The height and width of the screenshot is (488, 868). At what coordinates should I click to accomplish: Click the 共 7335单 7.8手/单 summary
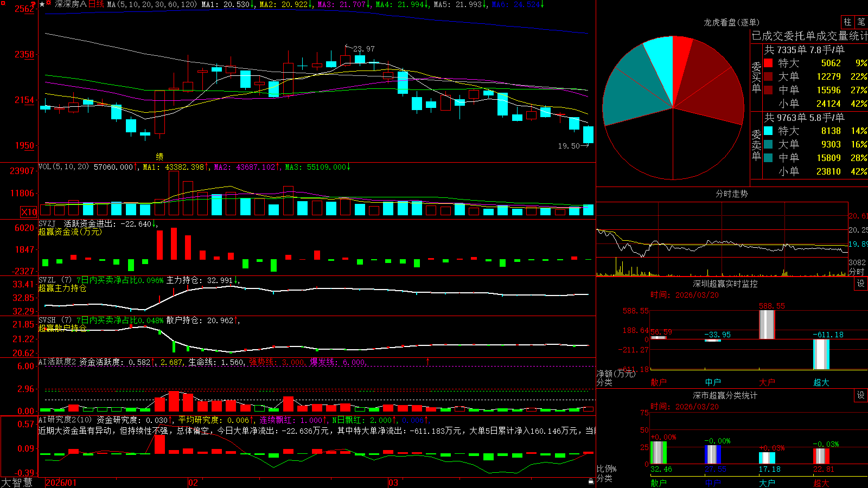805,50
